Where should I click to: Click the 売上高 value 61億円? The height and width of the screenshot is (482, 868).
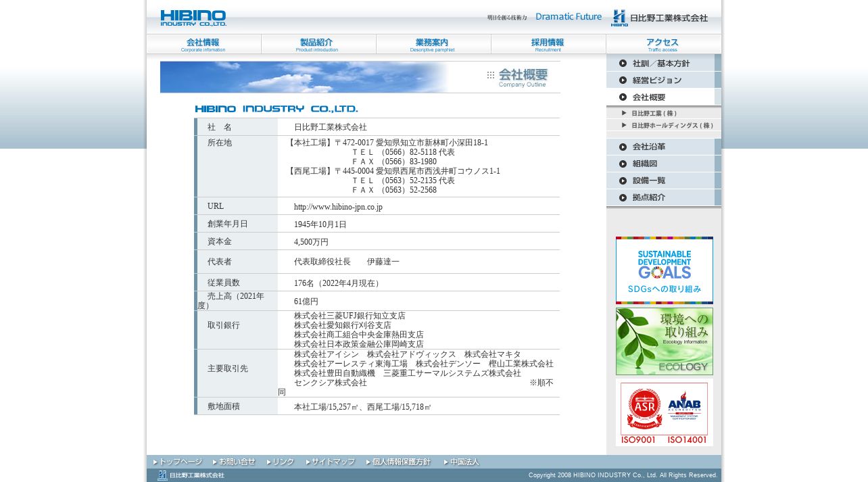click(306, 302)
